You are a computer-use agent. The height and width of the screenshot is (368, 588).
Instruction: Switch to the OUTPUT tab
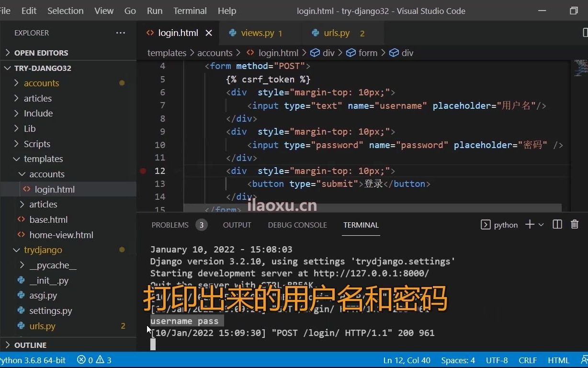pos(237,225)
